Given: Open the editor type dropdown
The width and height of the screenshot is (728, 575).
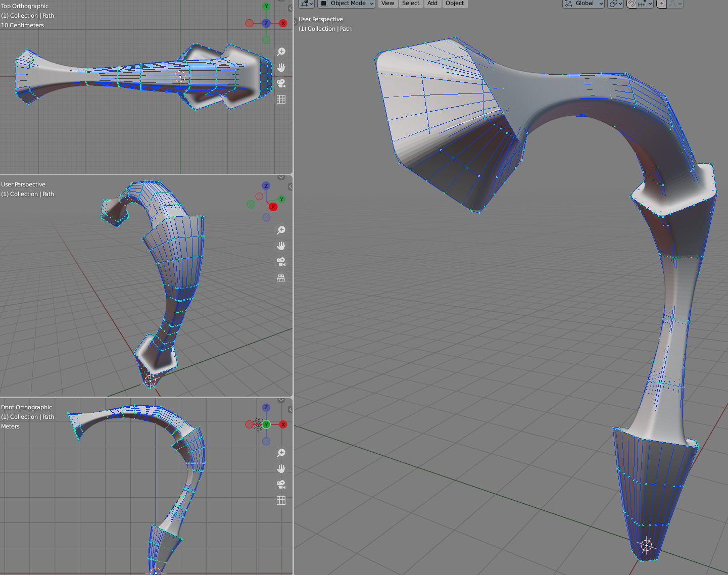Looking at the screenshot, I should click(307, 4).
